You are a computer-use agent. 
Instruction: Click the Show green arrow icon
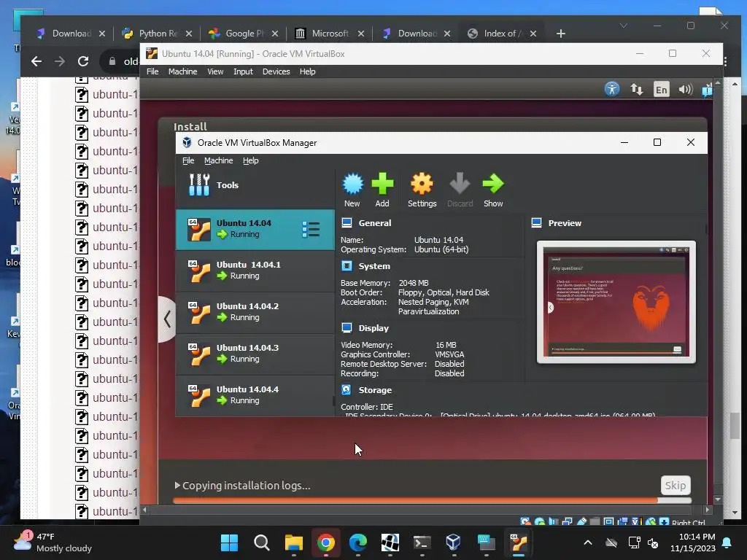[493, 190]
